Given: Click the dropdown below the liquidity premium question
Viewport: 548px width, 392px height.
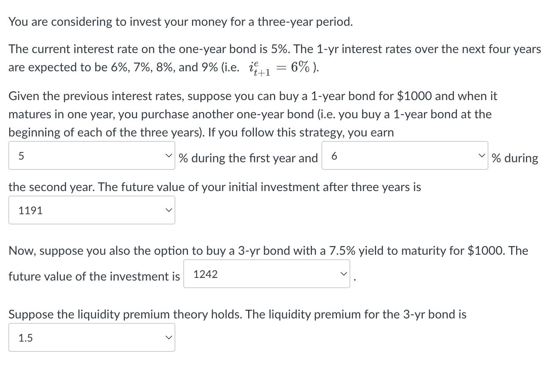Looking at the screenshot, I should click(x=91, y=337).
